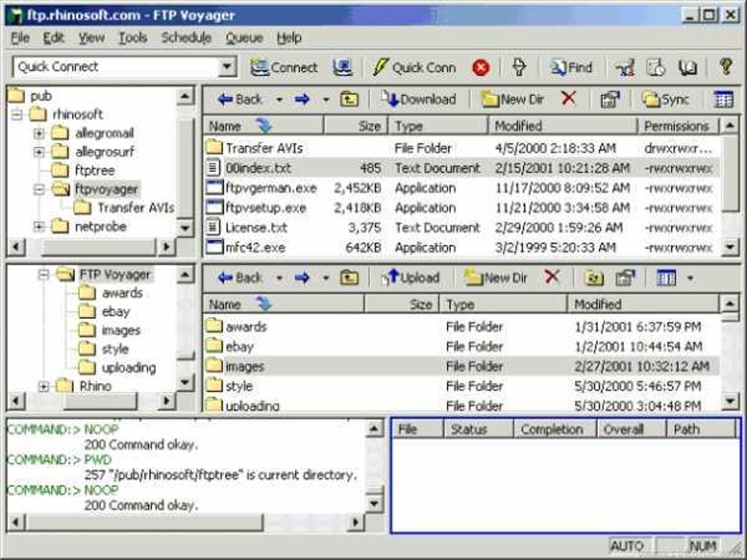Image resolution: width=747 pixels, height=560 pixels.
Task: Collapse the rhinosoft tree node
Action: click(x=17, y=114)
